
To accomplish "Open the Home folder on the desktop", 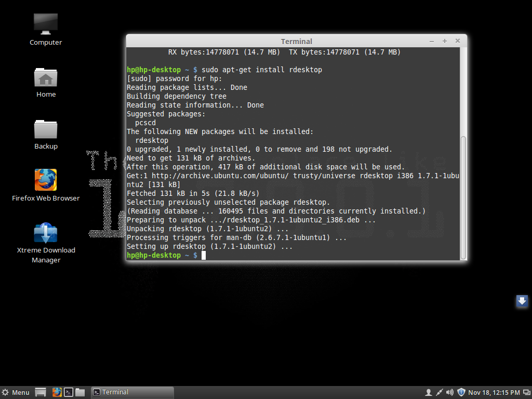I will (x=46, y=78).
